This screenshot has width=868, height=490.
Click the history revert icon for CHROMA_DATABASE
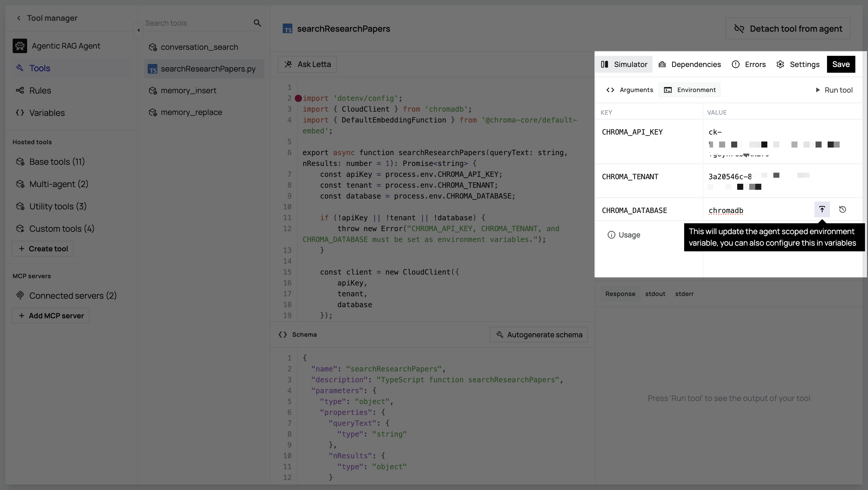[842, 209]
